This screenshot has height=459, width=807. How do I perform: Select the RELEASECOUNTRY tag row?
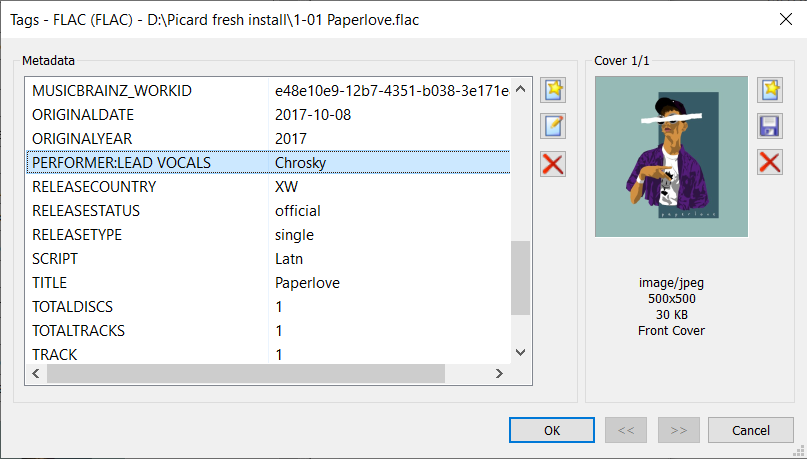coord(268,186)
